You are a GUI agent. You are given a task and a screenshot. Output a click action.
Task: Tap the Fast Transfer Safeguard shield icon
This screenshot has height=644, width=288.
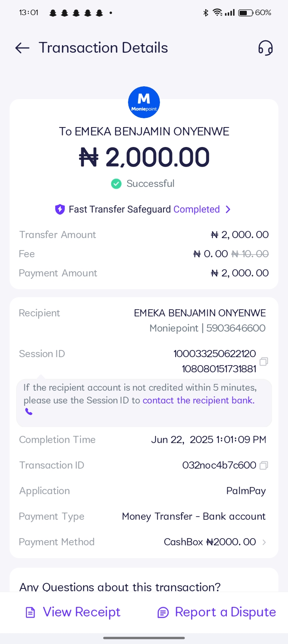click(60, 209)
